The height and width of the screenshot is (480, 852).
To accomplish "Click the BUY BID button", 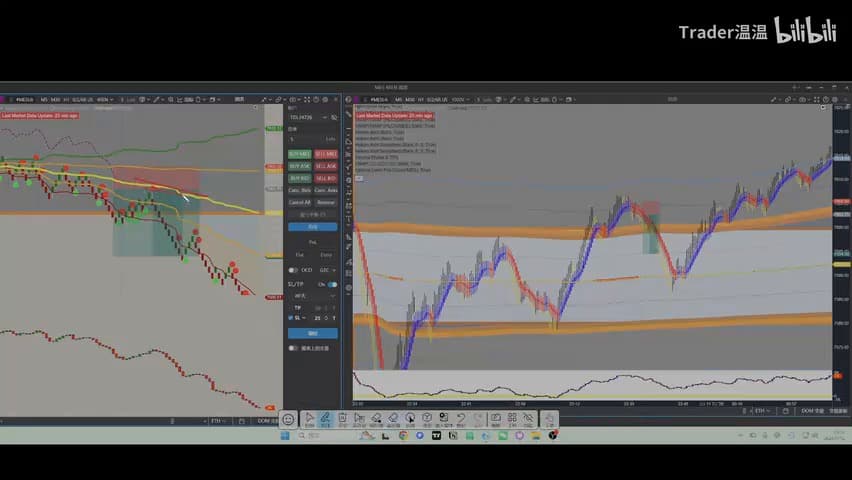I will [299, 178].
